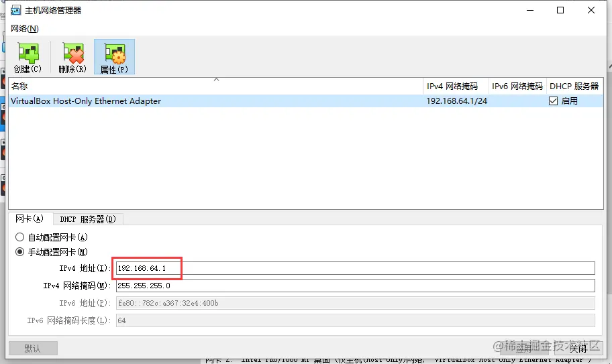Image resolution: width=612 pixels, height=364 pixels.
Task: Click the disabled IPv6 地址 field
Action: (355, 303)
